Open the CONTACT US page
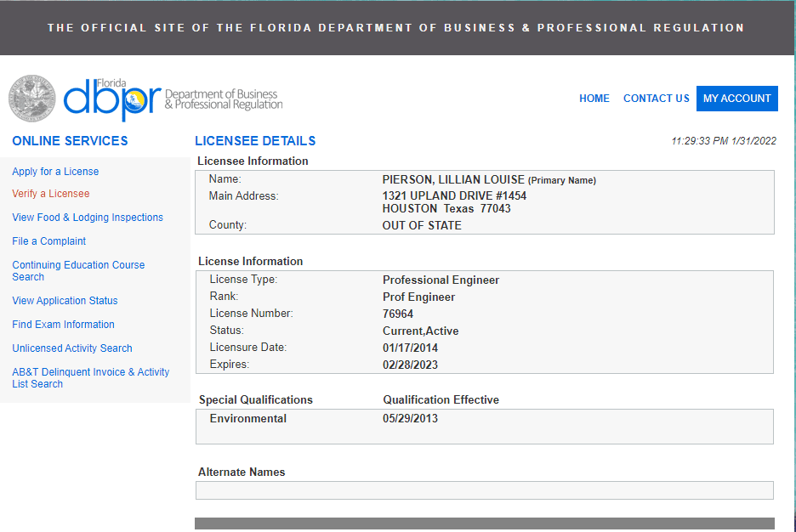The image size is (796, 532). coord(656,99)
